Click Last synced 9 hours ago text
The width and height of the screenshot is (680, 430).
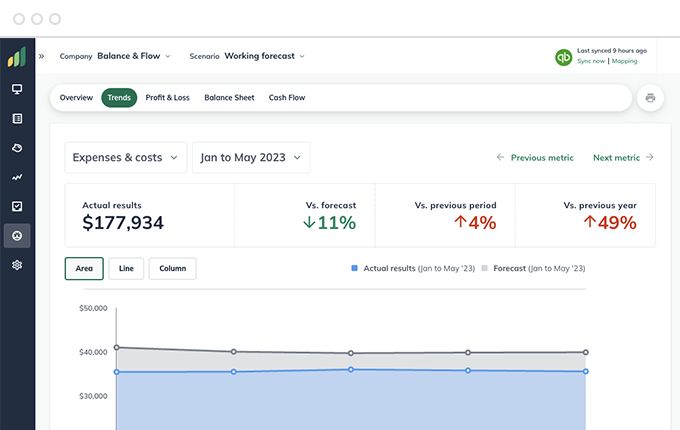[x=611, y=51]
